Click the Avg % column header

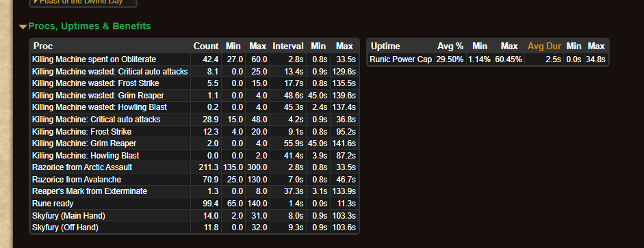pyautogui.click(x=450, y=46)
